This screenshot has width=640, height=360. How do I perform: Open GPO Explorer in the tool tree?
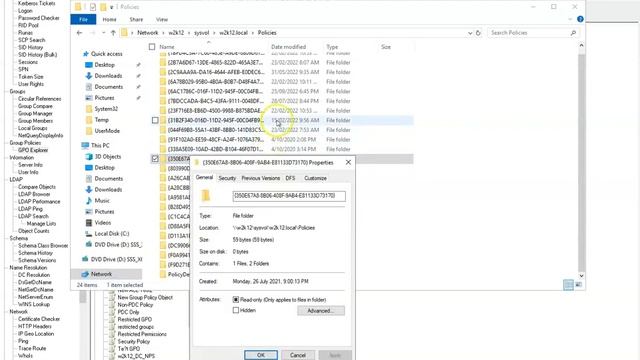[x=33, y=150]
